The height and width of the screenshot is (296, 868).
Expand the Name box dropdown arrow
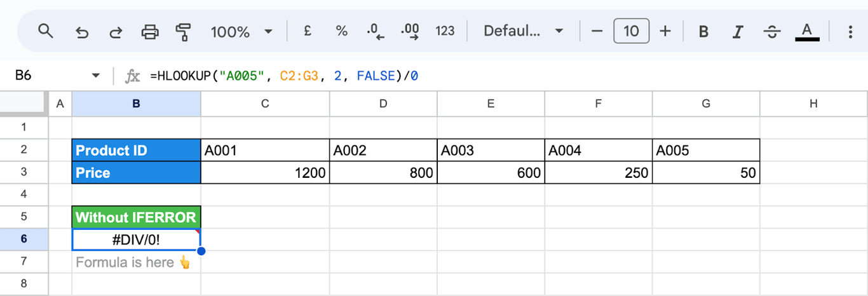[x=96, y=76]
